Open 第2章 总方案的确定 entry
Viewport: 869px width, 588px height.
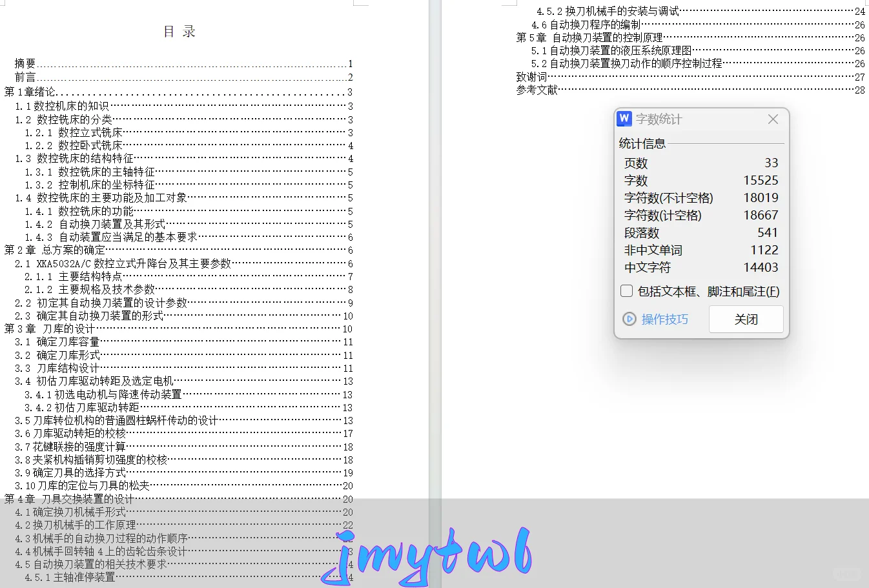pos(179,250)
